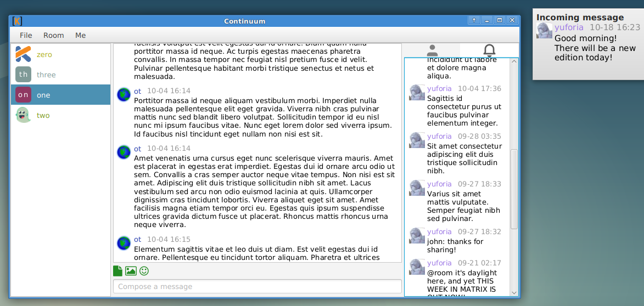The image size is (644, 306).
Task: Click yuforia's name in the 09-27 18:32 notification
Action: [439, 231]
